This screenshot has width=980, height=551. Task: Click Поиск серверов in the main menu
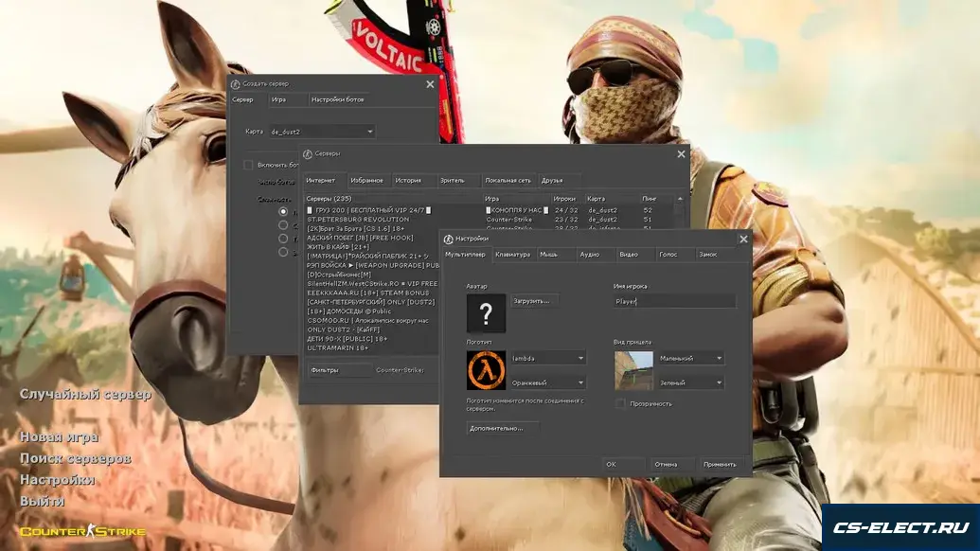click(x=76, y=458)
